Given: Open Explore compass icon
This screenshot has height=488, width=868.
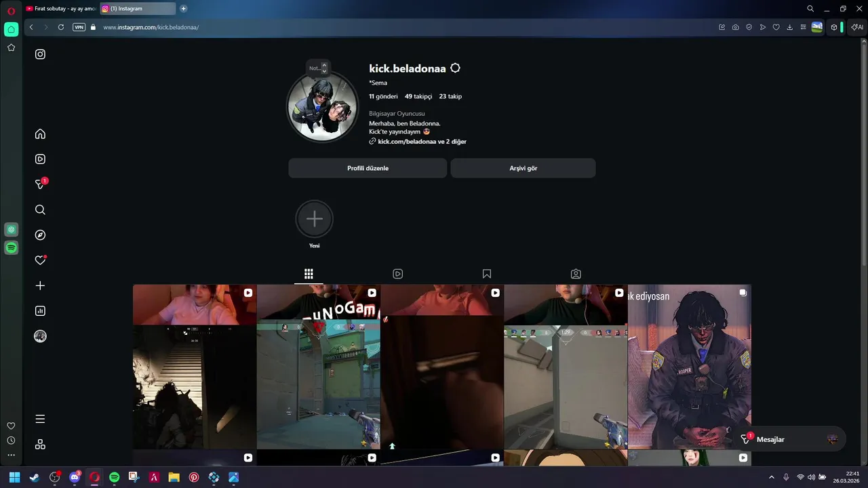Looking at the screenshot, I should click(40, 235).
